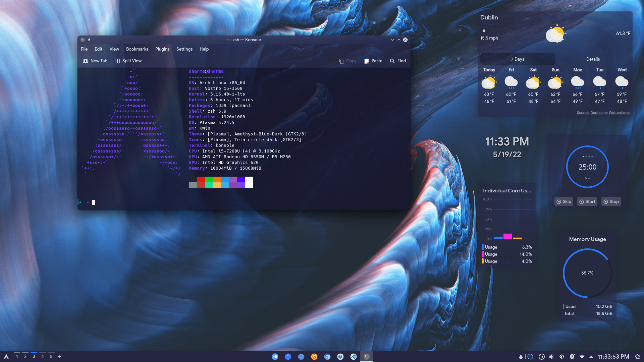Click the Dublin weather location title
The height and width of the screenshot is (362, 644).
pos(489,17)
